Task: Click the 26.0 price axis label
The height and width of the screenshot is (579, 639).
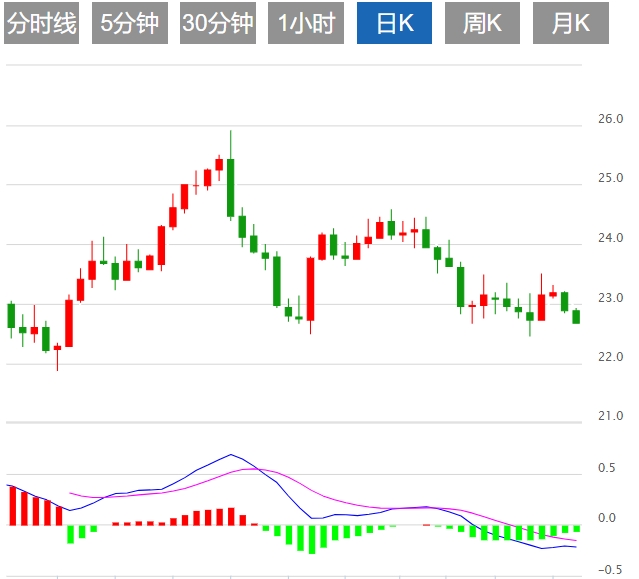Action: pos(610,119)
